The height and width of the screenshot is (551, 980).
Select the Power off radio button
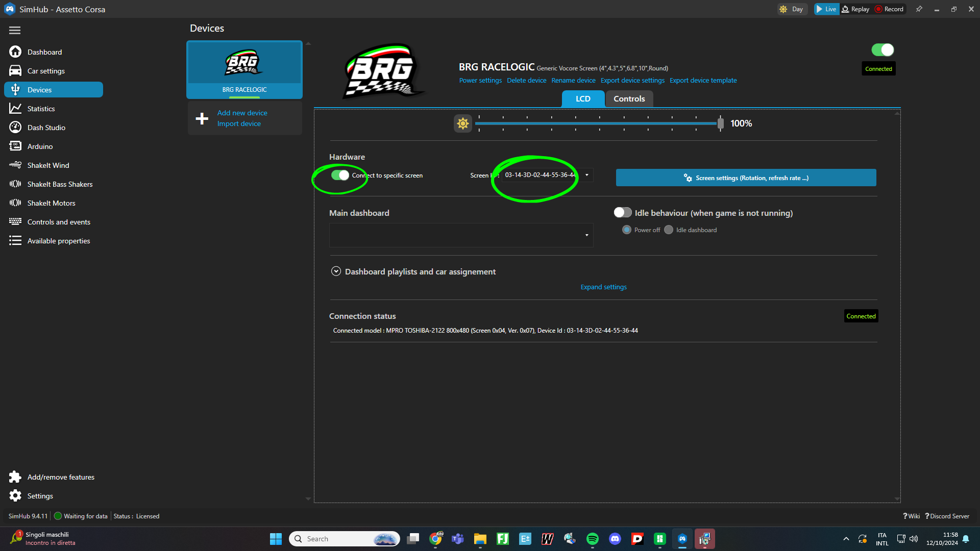click(627, 230)
